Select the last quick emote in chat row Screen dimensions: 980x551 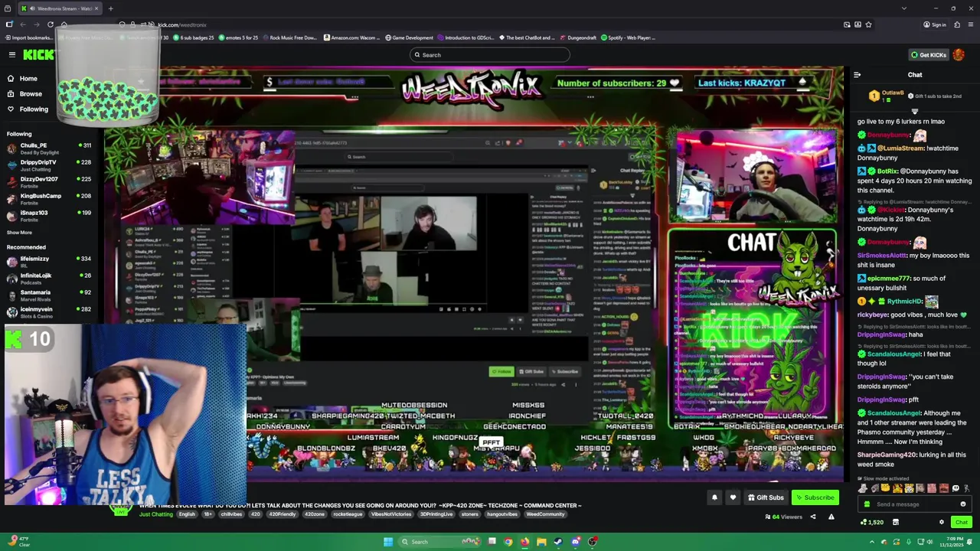pyautogui.click(x=966, y=488)
